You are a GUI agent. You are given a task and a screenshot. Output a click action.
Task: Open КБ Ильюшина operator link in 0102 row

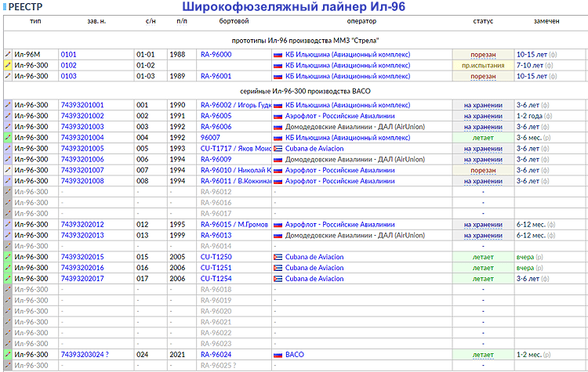(x=347, y=65)
